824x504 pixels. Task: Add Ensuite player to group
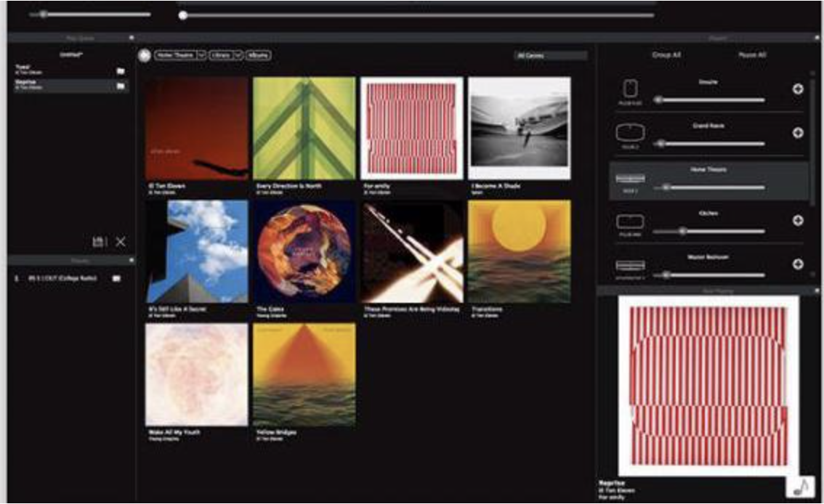[797, 89]
